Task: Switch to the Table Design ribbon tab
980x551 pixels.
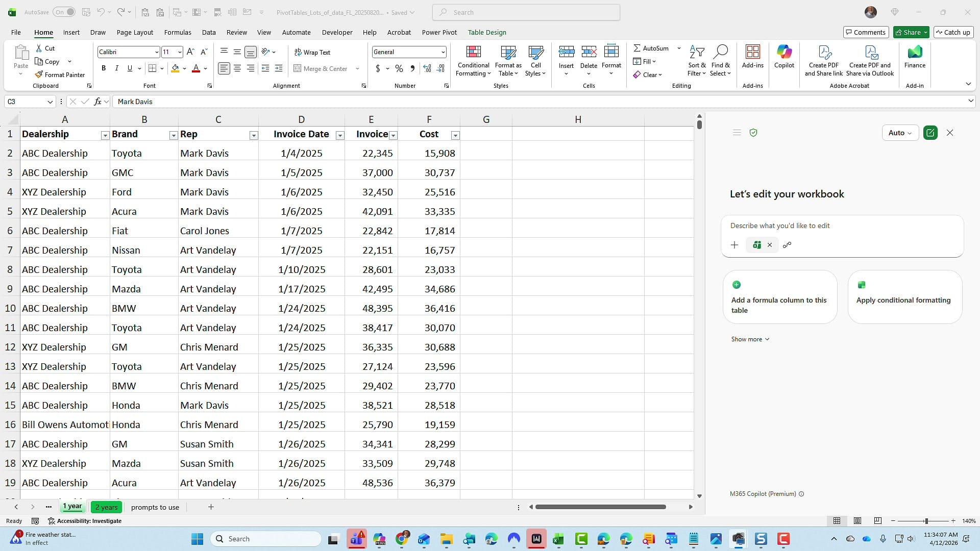Action: 487,32
